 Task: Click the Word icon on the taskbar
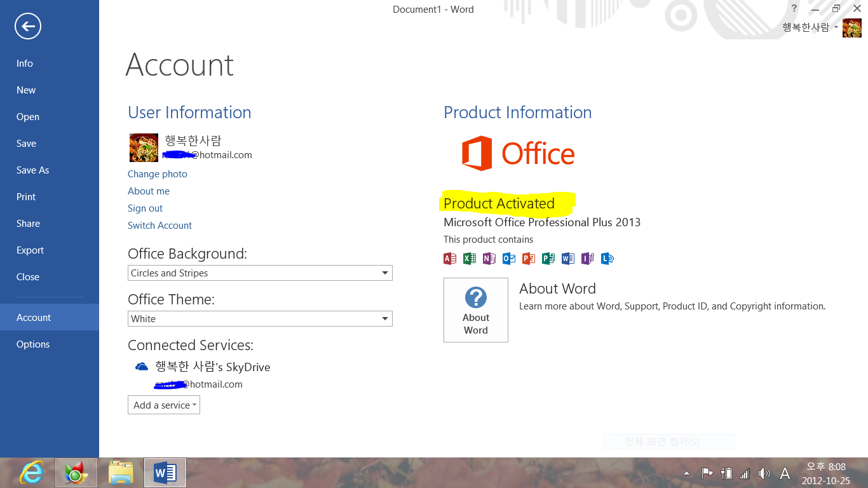coord(165,473)
